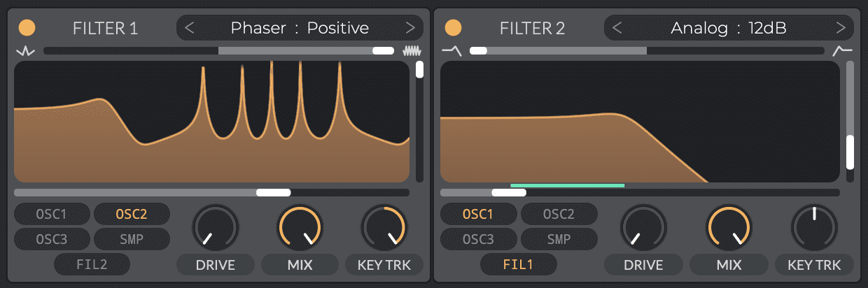This screenshot has height=288, width=868.
Task: Click dense-peaks icon right of Filter 1 blend slider
Action: coord(414,51)
